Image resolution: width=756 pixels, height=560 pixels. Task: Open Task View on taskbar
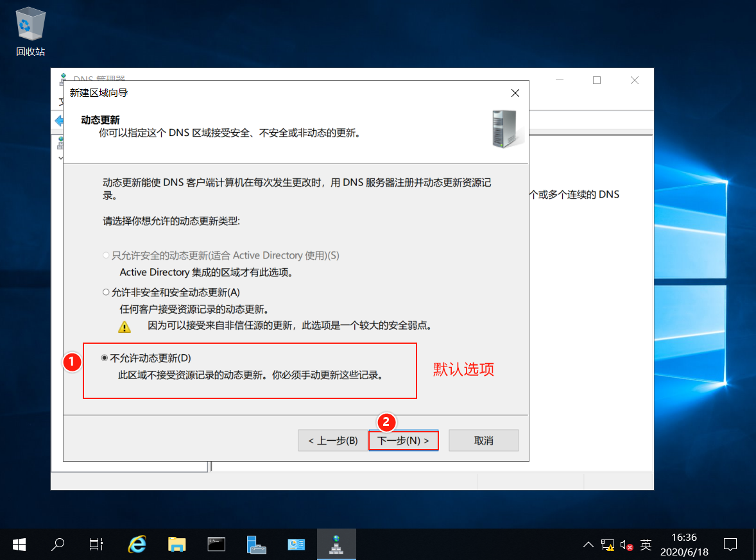pos(96,545)
